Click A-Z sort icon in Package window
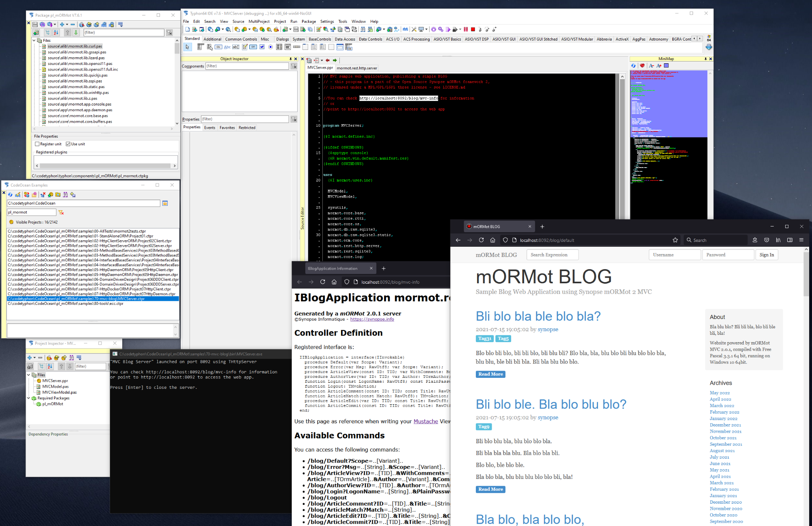 56,32
